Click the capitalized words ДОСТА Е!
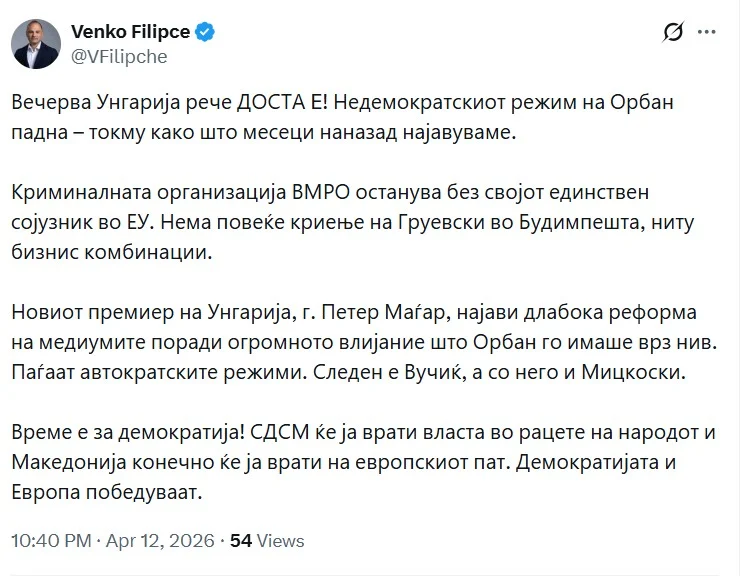Viewport: 754px width, 576px height. coord(280,104)
